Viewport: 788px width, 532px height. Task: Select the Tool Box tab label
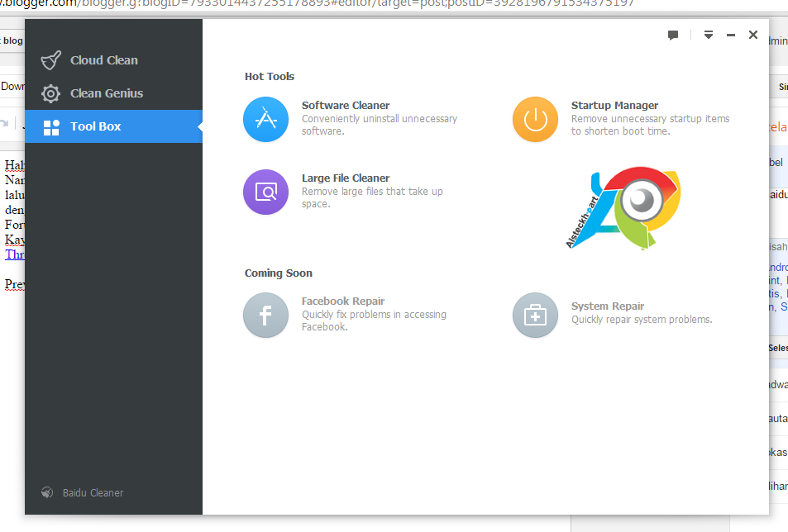point(95,126)
